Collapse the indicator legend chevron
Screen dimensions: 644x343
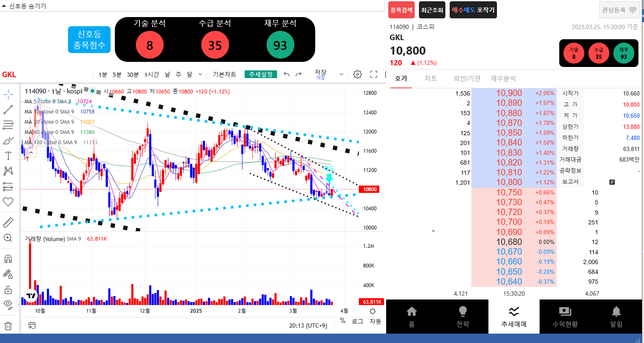point(31,152)
